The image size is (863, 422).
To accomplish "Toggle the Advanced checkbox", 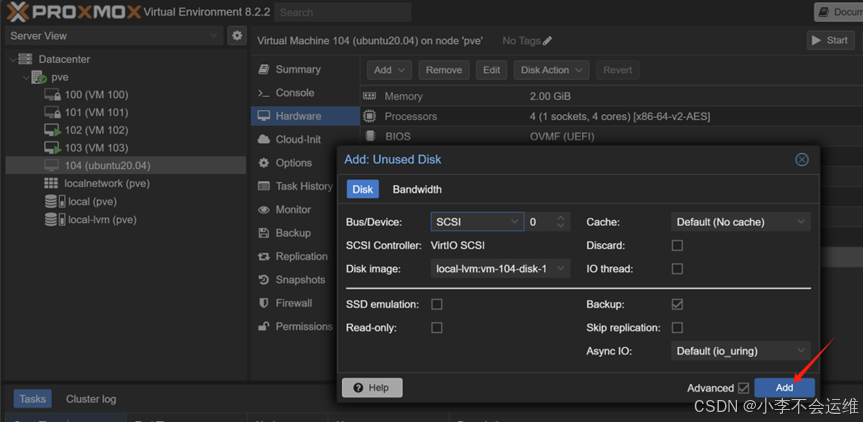I will (744, 388).
